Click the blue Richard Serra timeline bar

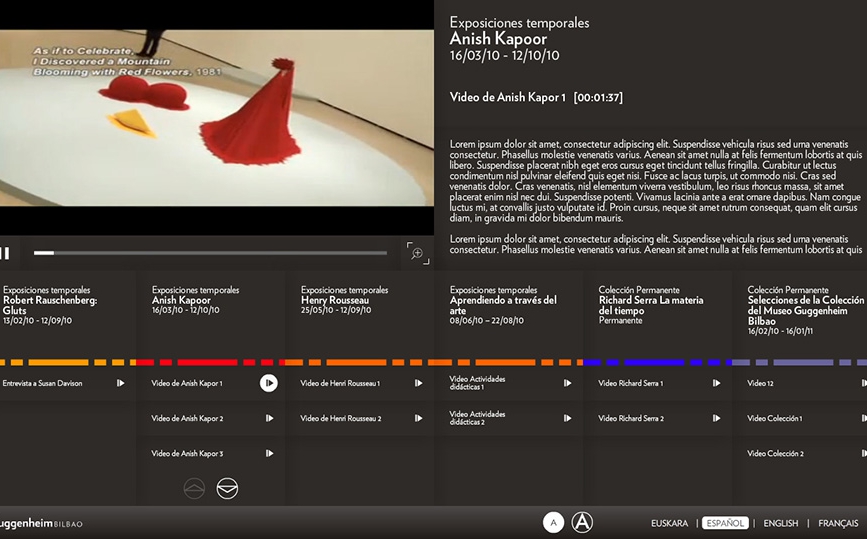(657, 363)
